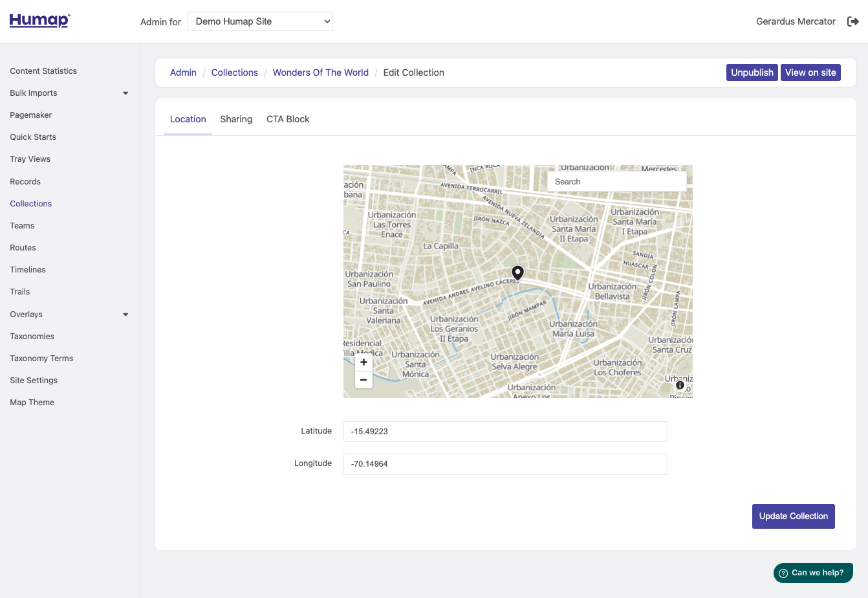Click the map Search field
The width and height of the screenshot is (868, 598).
point(616,181)
